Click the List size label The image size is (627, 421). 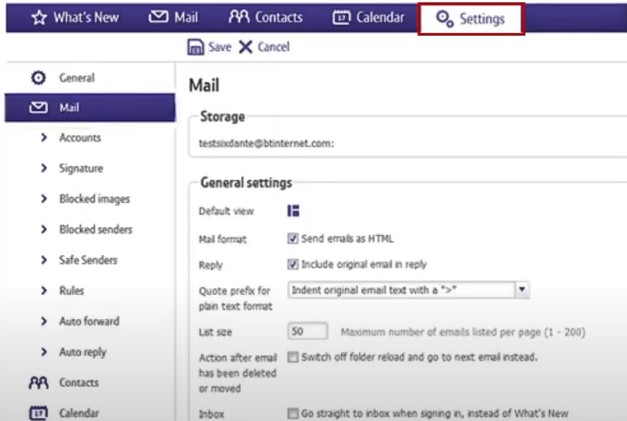coord(215,332)
